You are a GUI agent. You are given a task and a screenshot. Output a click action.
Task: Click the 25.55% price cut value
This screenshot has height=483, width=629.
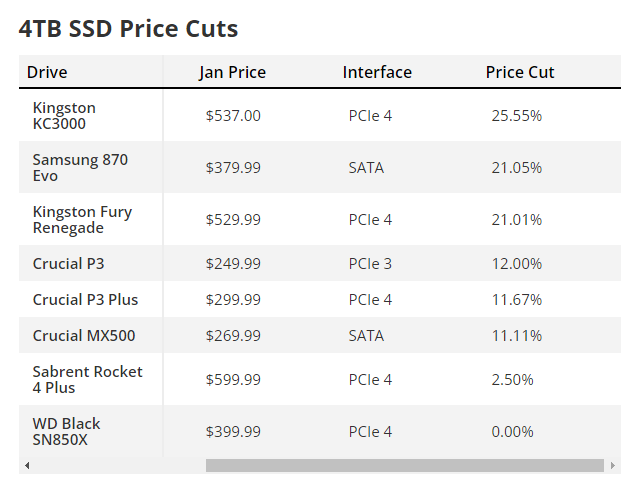coord(517,116)
